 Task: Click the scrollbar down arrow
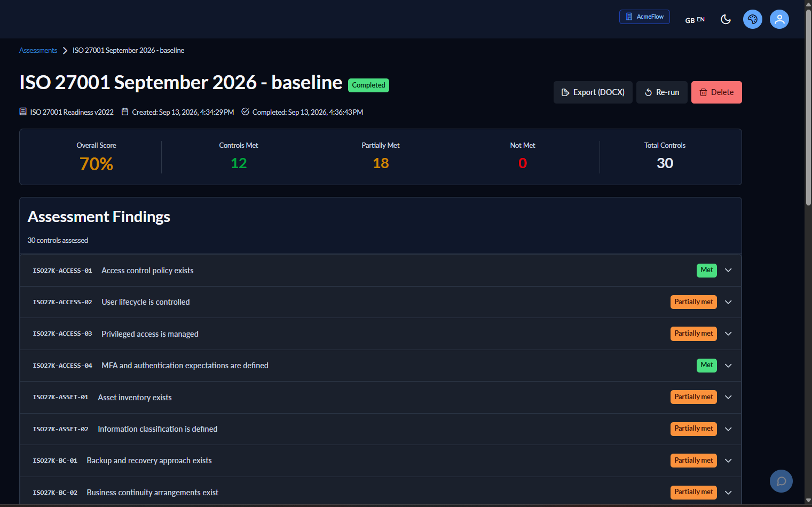(x=808, y=500)
